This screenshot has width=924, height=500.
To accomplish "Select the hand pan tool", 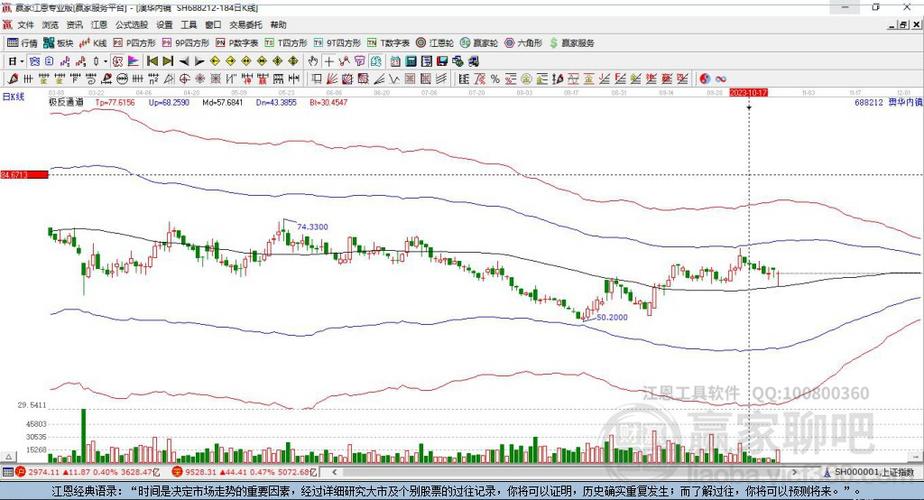I will pos(312,61).
